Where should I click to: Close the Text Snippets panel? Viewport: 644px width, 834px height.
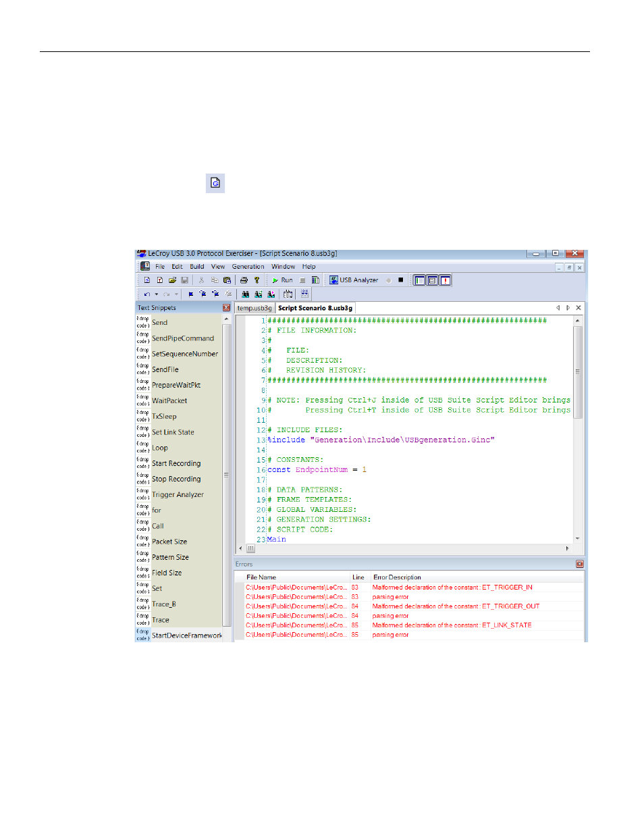click(227, 308)
